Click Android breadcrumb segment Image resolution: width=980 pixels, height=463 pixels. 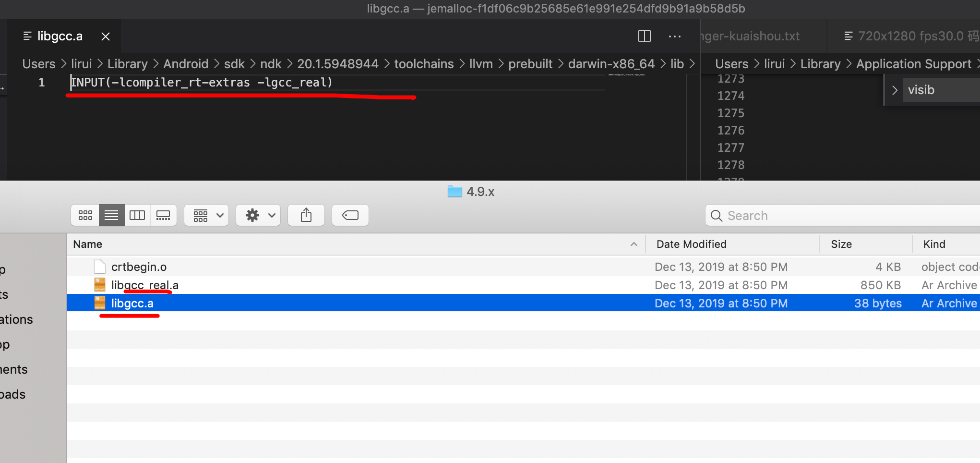coord(186,64)
